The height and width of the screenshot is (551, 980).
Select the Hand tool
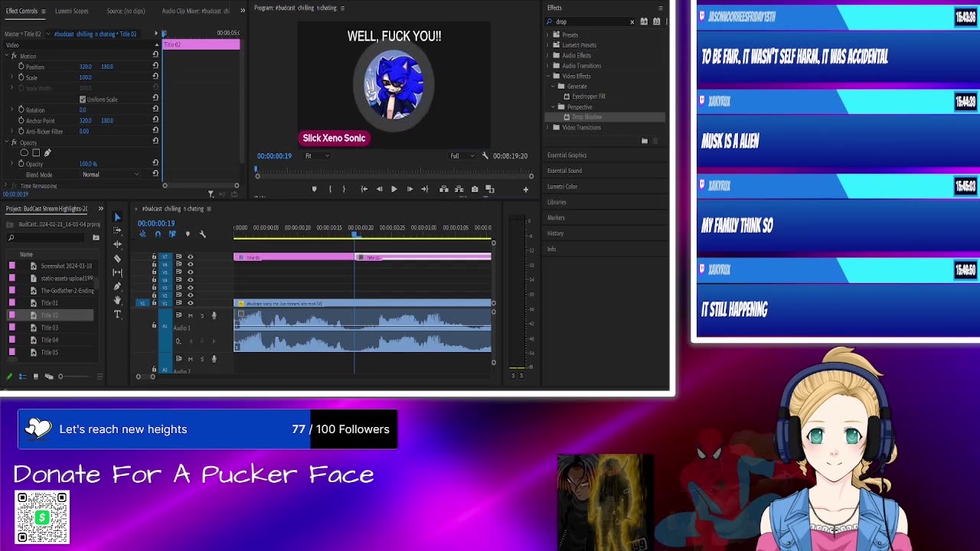(x=117, y=300)
